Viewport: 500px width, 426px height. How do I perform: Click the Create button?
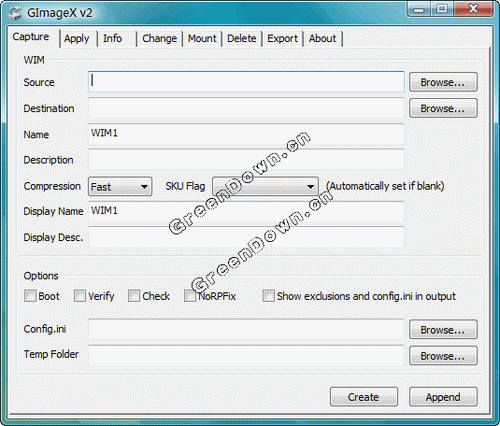(364, 397)
